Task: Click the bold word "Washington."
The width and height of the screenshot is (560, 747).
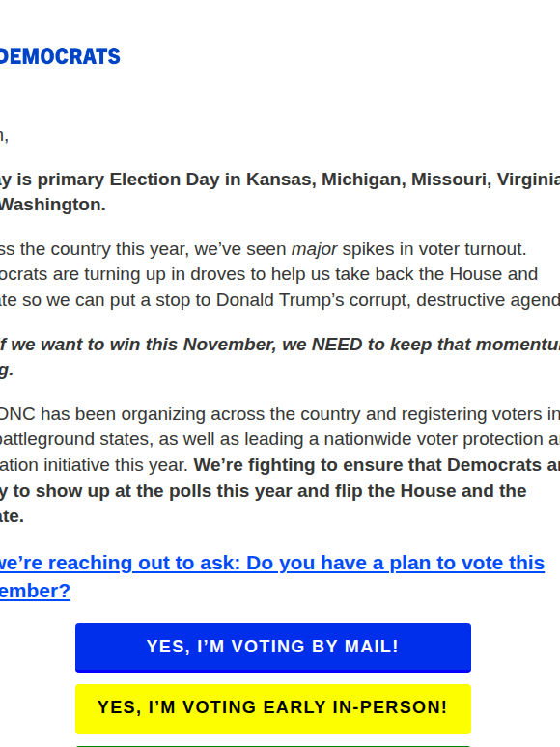Action: (x=53, y=205)
